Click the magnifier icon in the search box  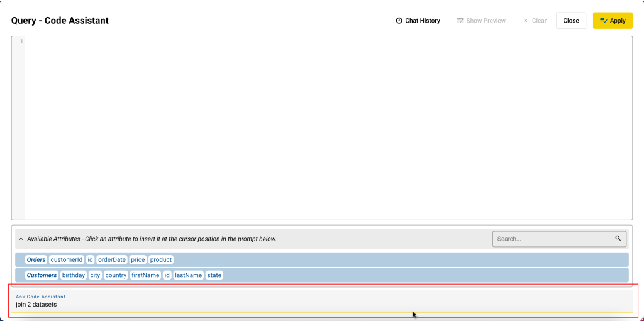618,239
